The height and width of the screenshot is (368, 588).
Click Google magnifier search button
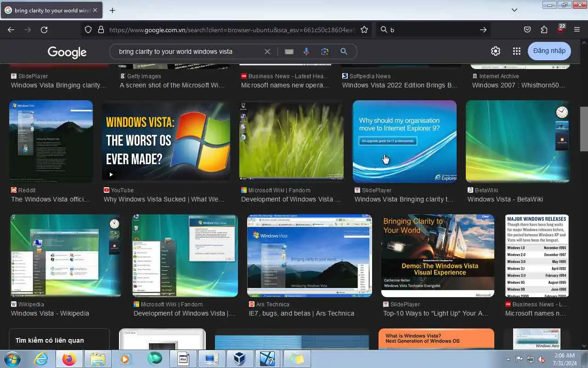click(344, 52)
